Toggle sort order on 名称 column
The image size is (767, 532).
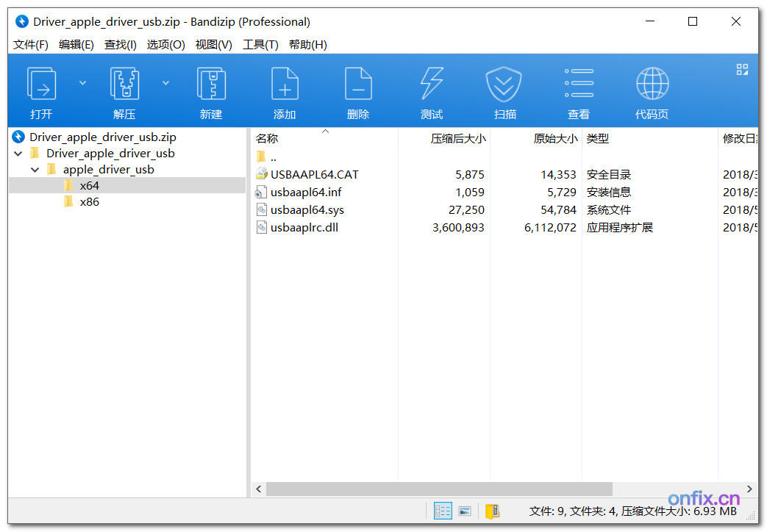click(x=267, y=138)
